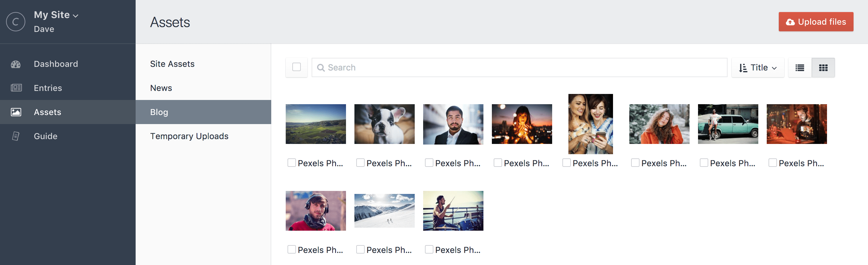This screenshot has height=265, width=868.
Task: Check the box under the drummer photo
Action: point(429,249)
